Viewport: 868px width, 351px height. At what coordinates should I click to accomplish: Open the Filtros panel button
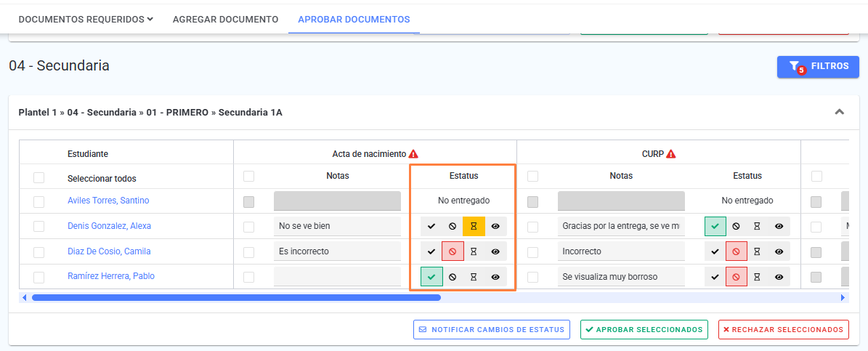[x=818, y=66]
